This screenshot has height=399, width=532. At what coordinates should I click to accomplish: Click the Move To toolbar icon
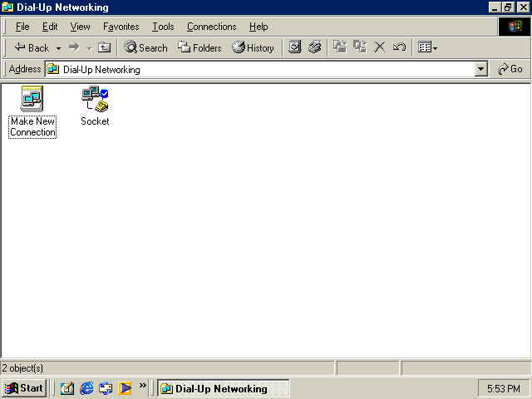340,47
